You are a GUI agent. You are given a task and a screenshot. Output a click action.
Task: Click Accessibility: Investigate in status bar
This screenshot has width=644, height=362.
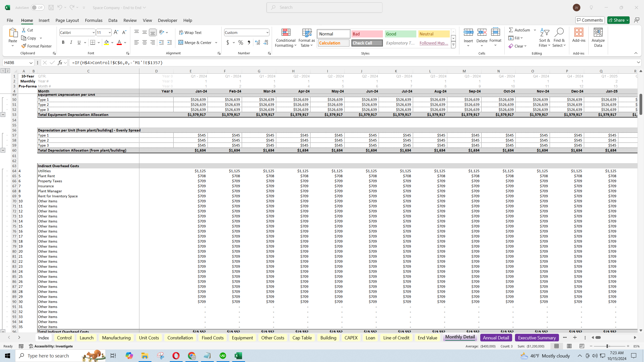[51, 346]
